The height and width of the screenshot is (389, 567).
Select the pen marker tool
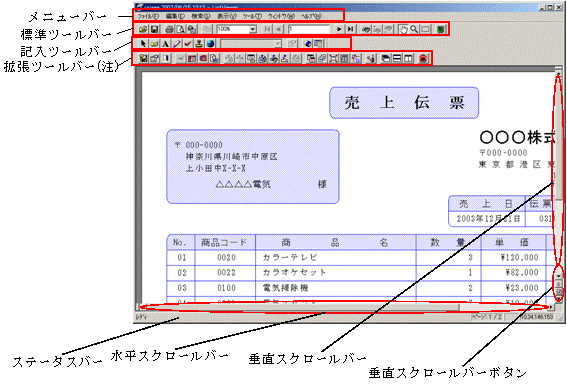click(176, 44)
